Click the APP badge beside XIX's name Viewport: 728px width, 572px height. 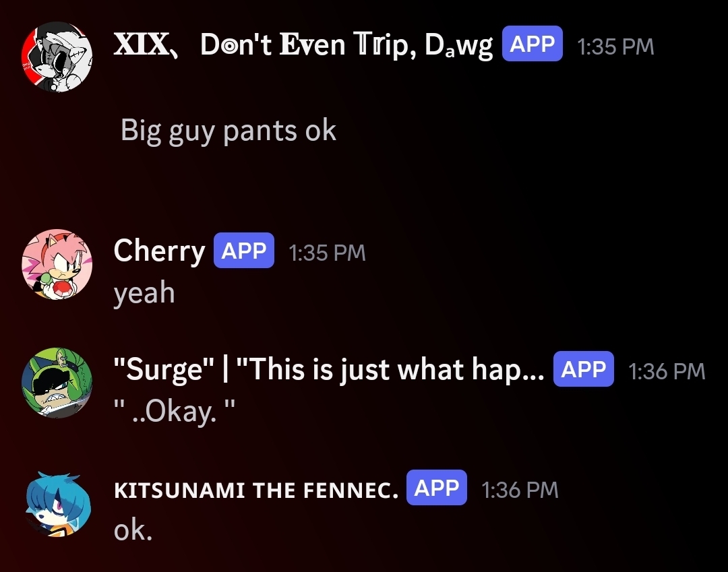tap(532, 44)
